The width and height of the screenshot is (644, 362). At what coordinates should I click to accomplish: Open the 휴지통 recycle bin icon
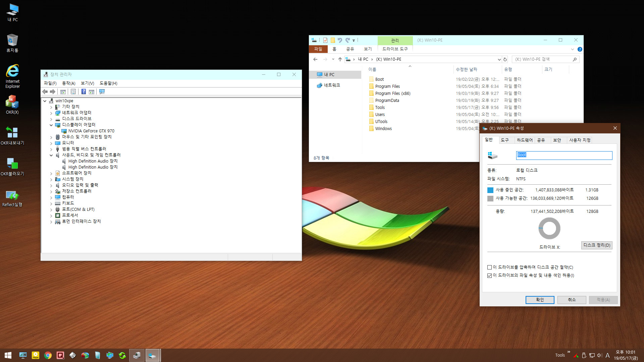[x=13, y=43]
